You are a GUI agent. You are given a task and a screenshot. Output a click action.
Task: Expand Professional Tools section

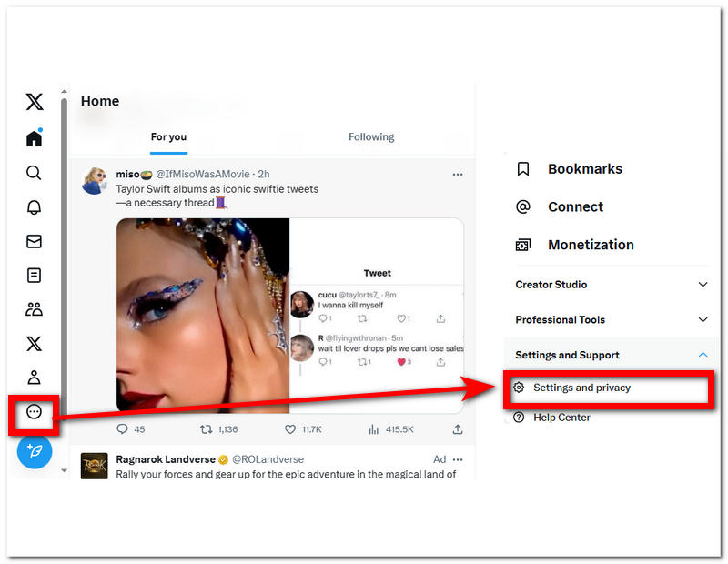point(612,320)
